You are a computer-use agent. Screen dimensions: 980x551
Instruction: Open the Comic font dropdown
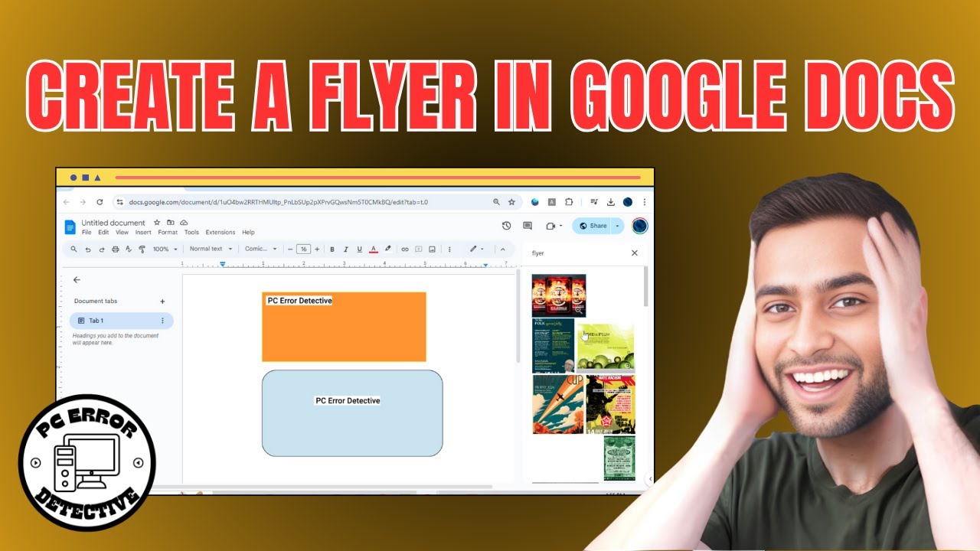point(260,249)
